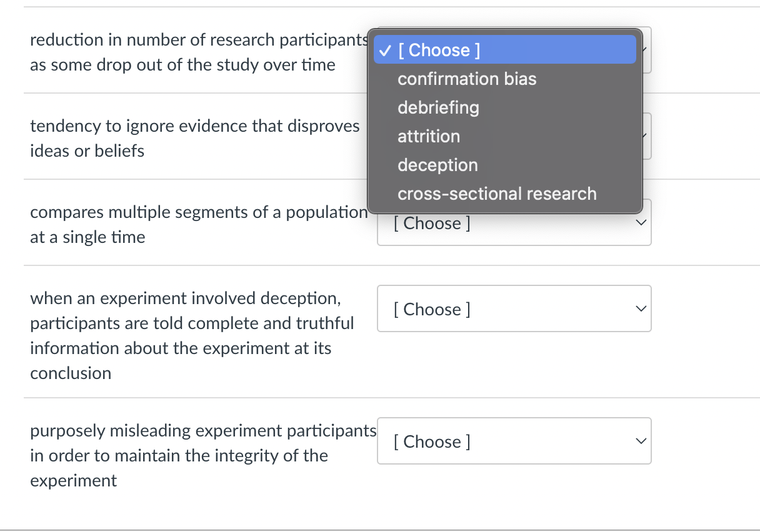The height and width of the screenshot is (532, 760).
Task: Pick 'attrition' from the dropdown options
Action: [x=429, y=136]
